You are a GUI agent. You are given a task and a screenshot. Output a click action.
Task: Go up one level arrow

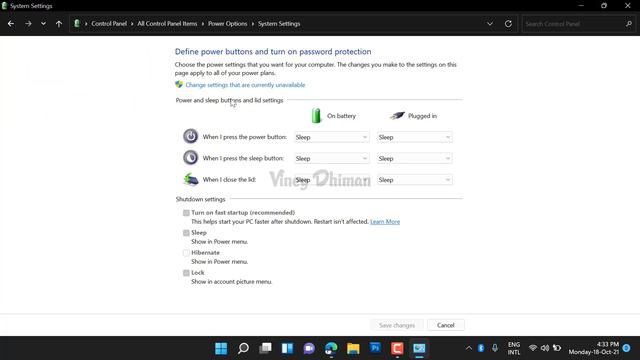(59, 24)
